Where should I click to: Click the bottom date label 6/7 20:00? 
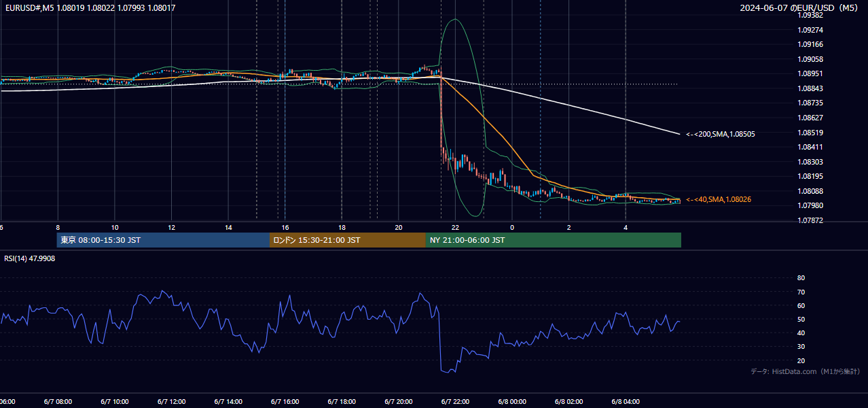pos(399,402)
